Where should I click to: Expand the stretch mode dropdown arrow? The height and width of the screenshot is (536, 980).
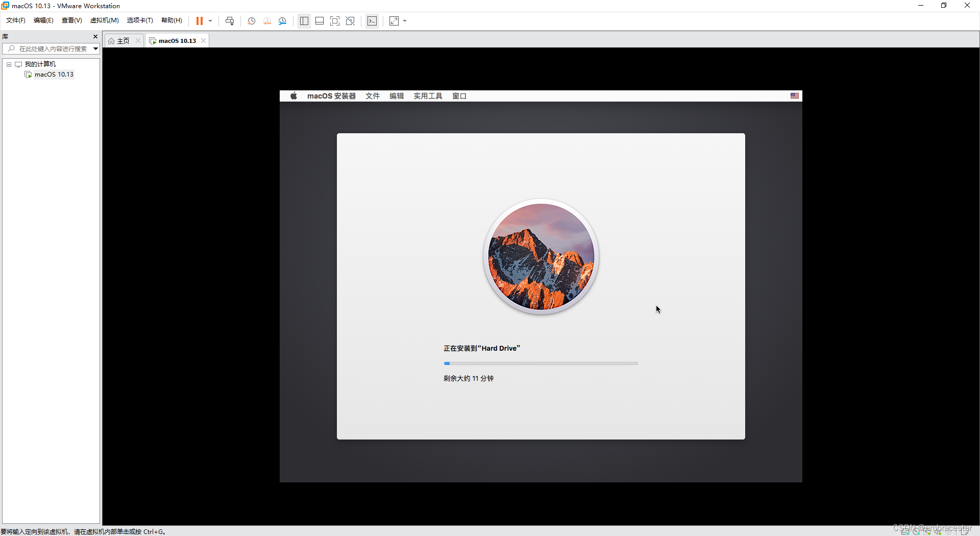pos(405,21)
